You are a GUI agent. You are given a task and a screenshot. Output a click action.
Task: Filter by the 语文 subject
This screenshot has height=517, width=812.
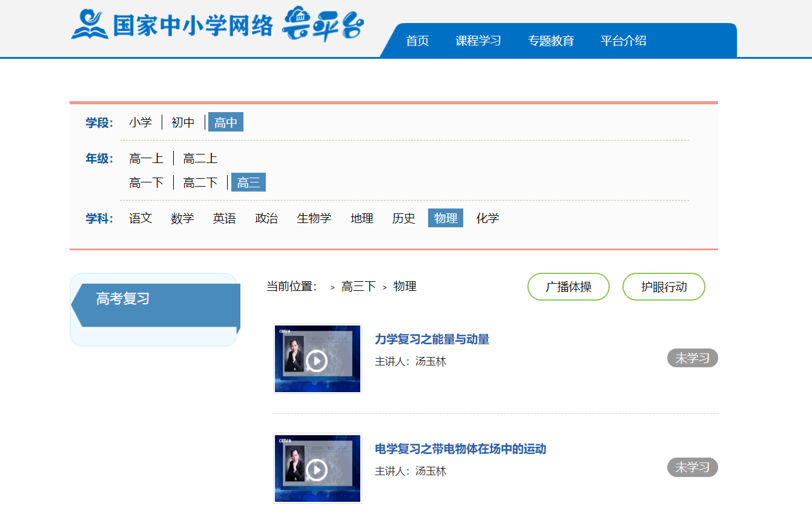(140, 218)
